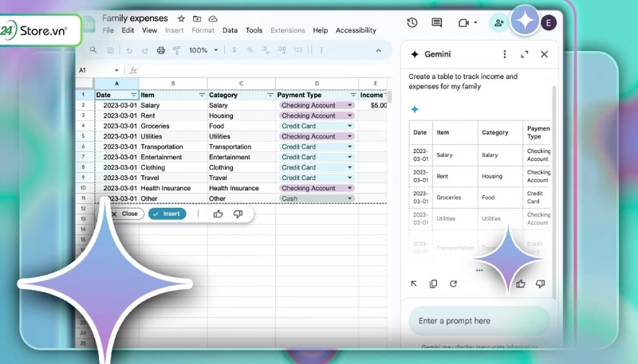
Task: Open version history clock icon
Action: (412, 23)
